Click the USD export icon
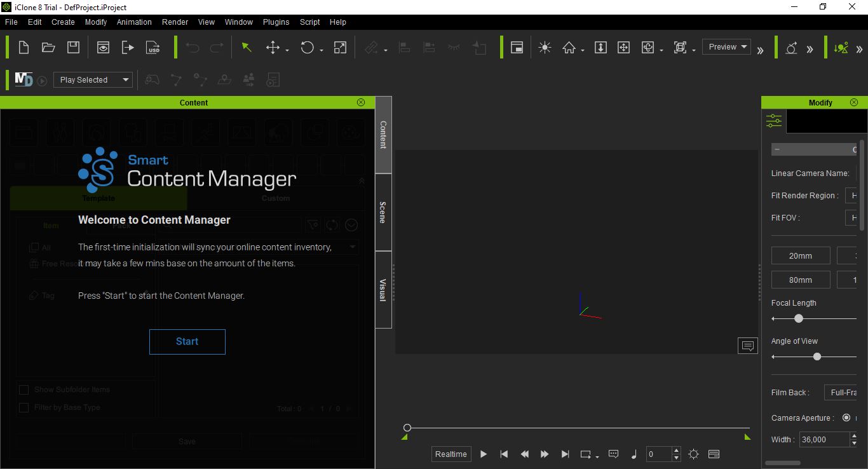This screenshot has width=868, height=469. pos(153,47)
